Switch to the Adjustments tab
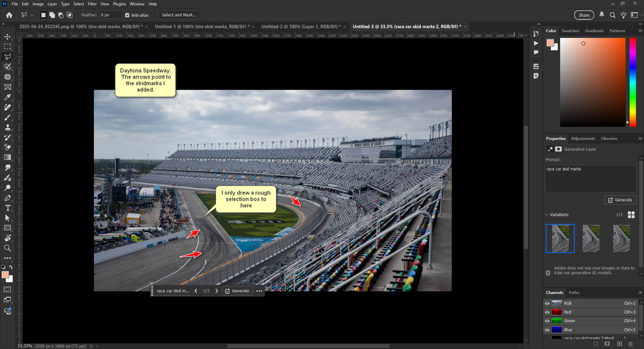This screenshot has width=644, height=349. click(583, 139)
